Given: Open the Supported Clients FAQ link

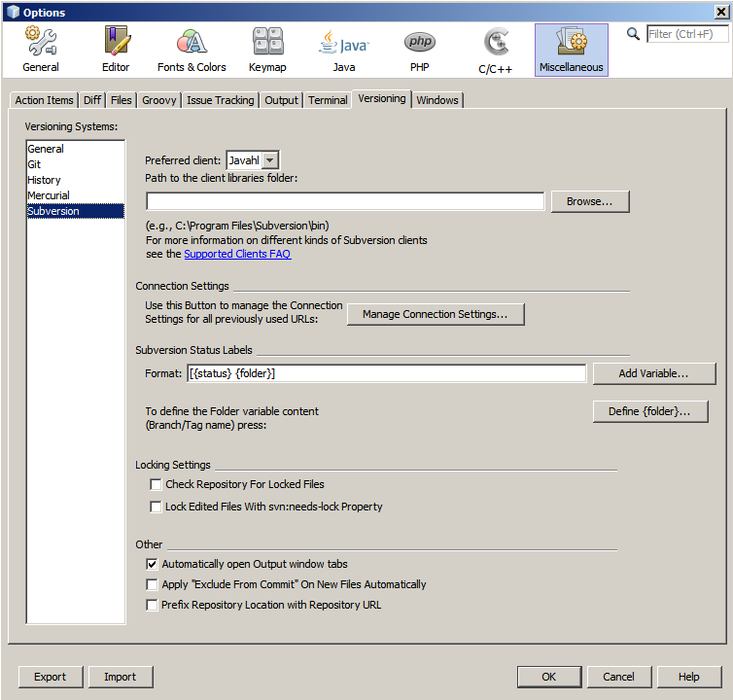Looking at the screenshot, I should (x=237, y=254).
